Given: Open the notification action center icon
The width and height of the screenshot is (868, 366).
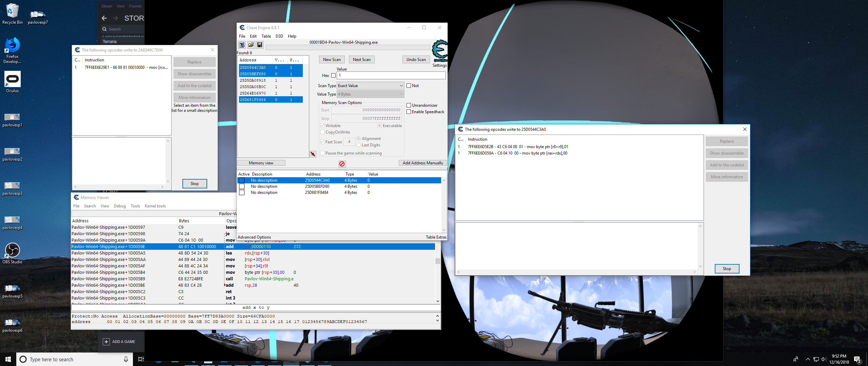Looking at the screenshot, I should point(857,360).
